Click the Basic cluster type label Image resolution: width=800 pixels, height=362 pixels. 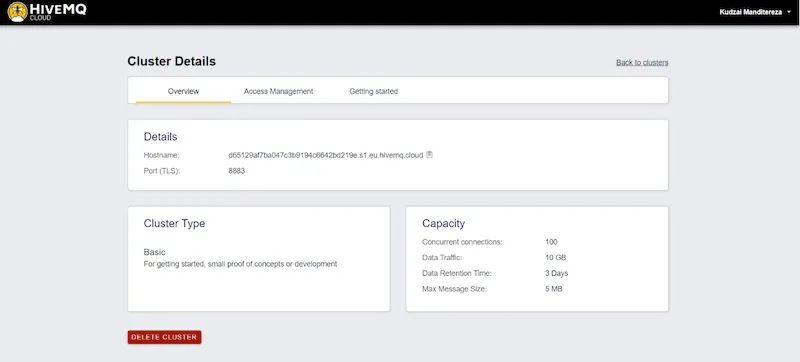click(155, 252)
